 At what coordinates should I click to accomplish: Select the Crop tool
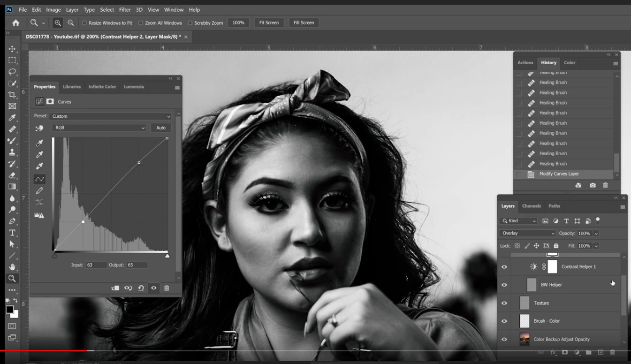pos(12,95)
